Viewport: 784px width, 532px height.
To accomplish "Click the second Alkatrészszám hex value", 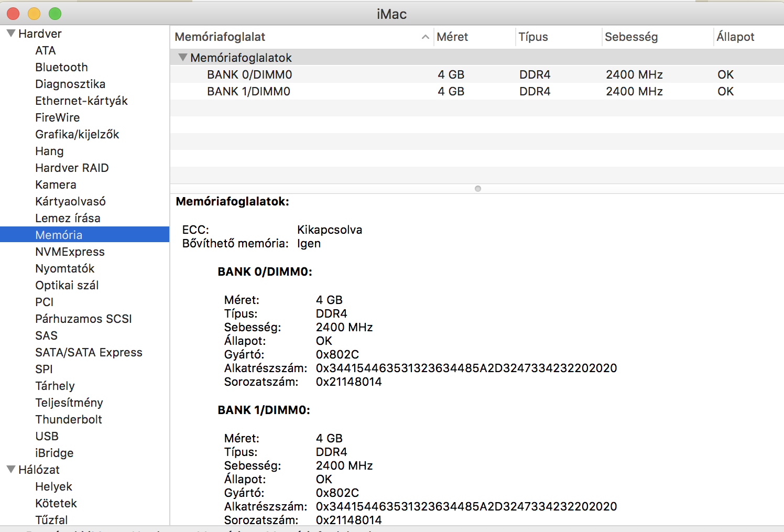I will tap(466, 506).
